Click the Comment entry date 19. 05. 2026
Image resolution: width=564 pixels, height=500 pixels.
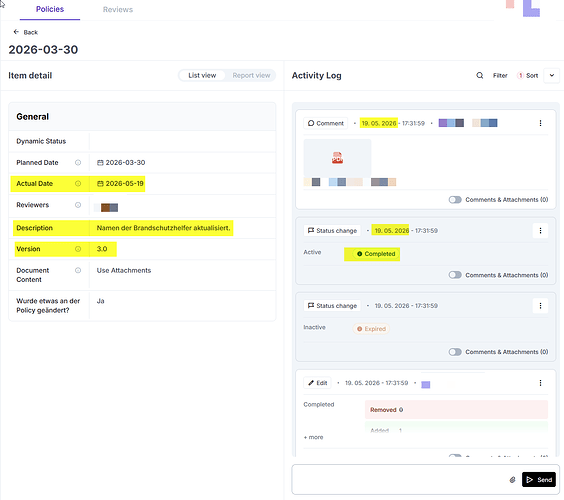coord(379,123)
